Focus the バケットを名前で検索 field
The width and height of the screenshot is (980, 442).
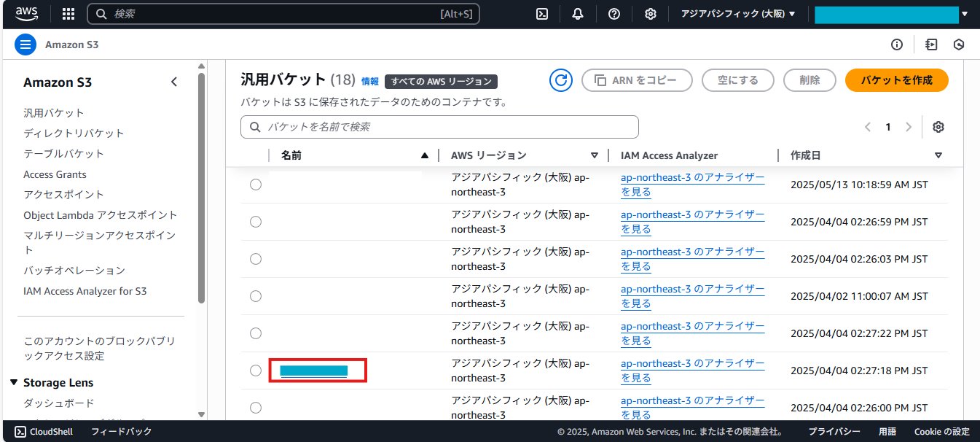(x=439, y=127)
